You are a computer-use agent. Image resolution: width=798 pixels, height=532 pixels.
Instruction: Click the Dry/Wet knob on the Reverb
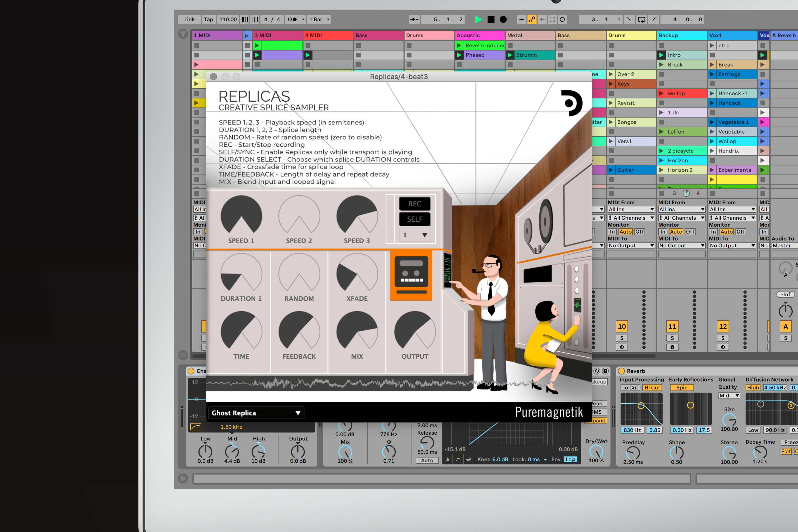596,452
